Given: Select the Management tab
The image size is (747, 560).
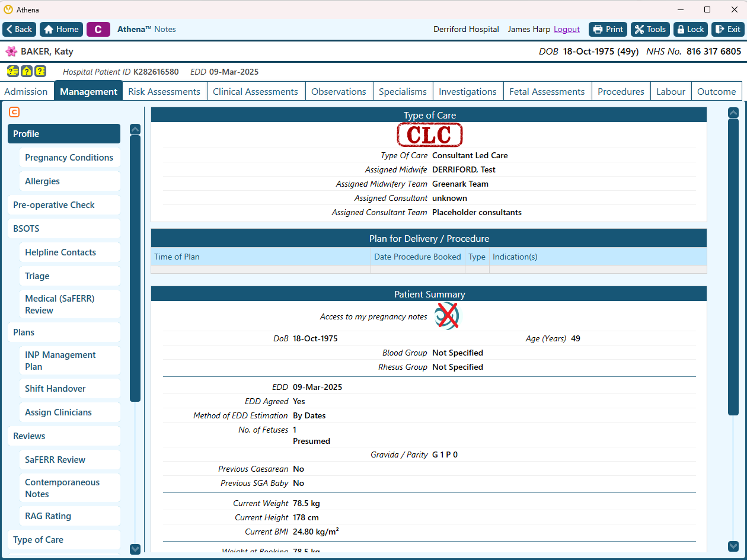Looking at the screenshot, I should (x=88, y=91).
